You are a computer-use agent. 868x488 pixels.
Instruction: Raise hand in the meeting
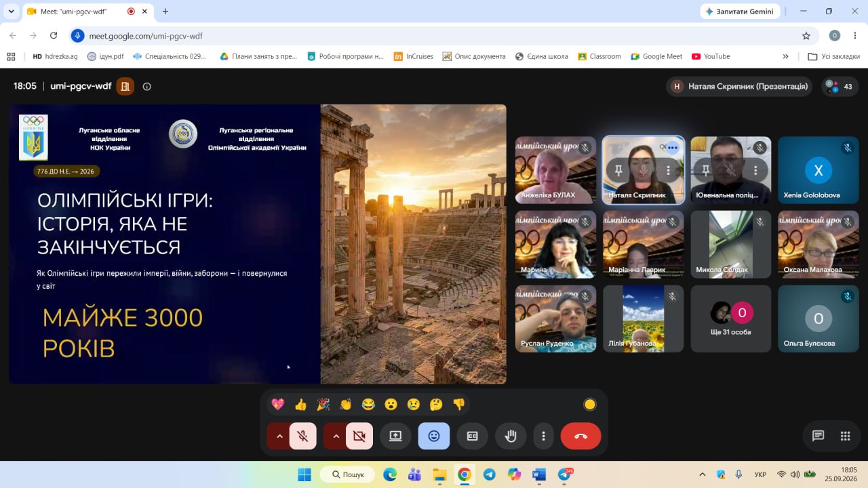pos(511,436)
